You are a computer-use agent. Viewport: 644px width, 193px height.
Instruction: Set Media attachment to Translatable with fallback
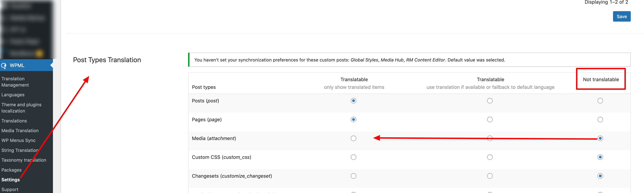pos(490,138)
